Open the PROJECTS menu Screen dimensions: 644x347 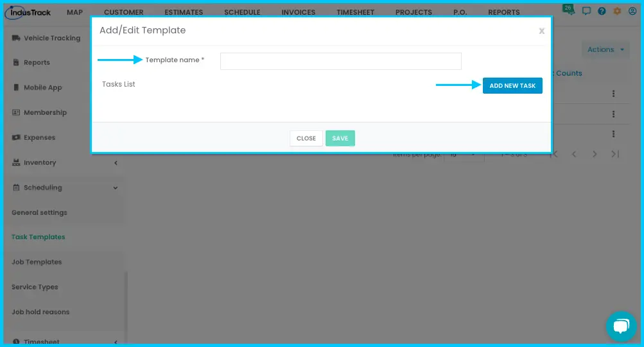[x=413, y=12]
